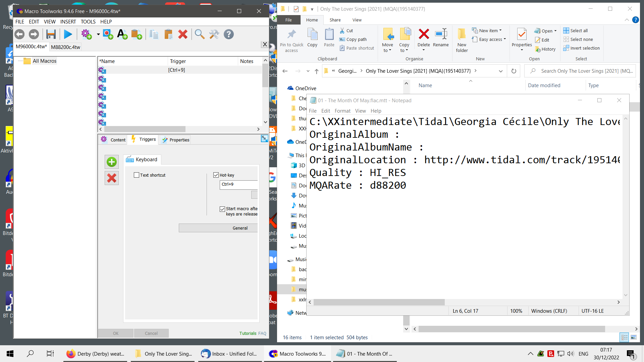The image size is (644, 362).
Task: Click the Explorer address bar history dropdown
Action: point(501,71)
